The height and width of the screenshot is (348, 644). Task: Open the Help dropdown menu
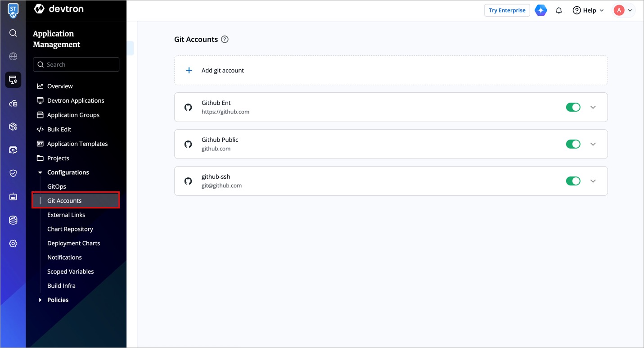tap(588, 10)
